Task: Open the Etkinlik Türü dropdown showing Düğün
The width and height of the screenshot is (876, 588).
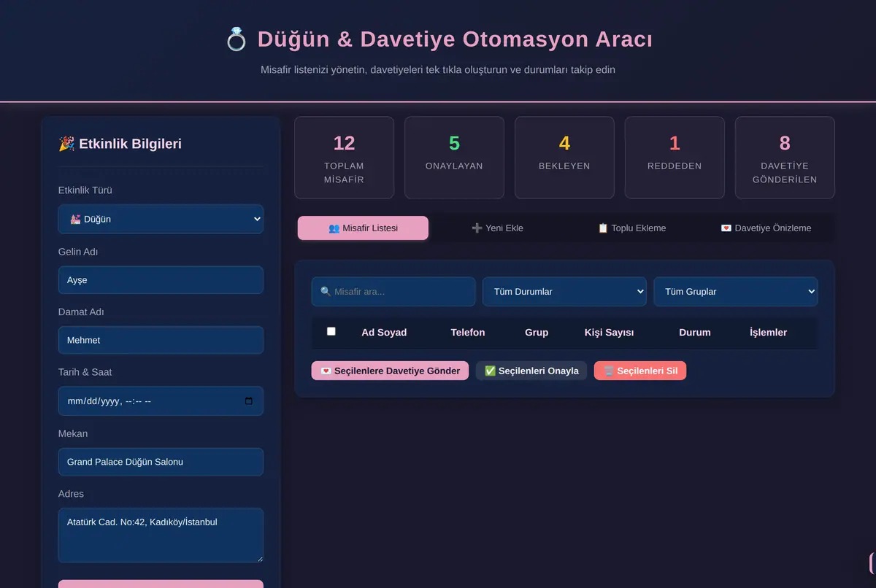Action: click(x=161, y=219)
